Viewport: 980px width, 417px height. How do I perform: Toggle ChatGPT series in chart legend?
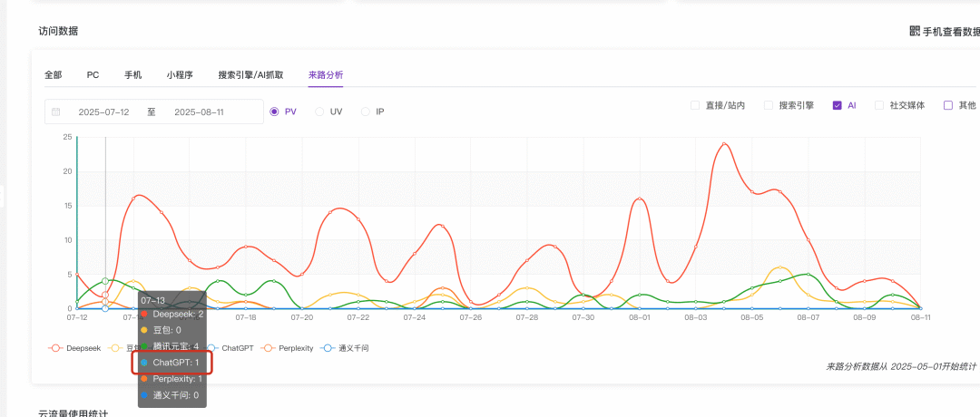pos(227,347)
